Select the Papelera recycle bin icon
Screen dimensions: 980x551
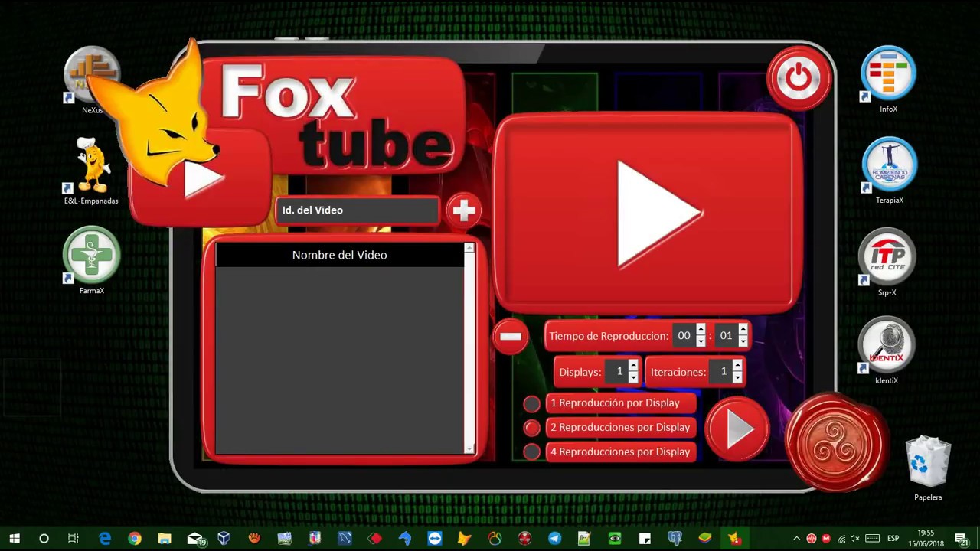(928, 468)
